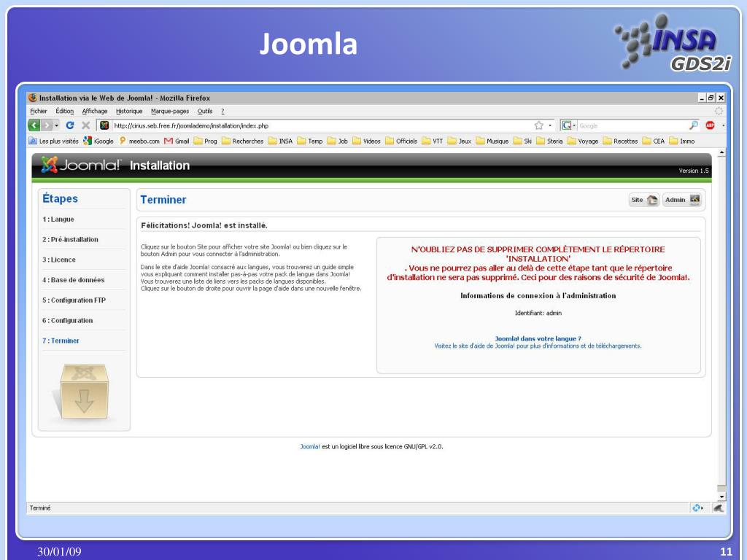Open Les plus visités bookmark
This screenshot has height=560, width=747.
(x=53, y=141)
